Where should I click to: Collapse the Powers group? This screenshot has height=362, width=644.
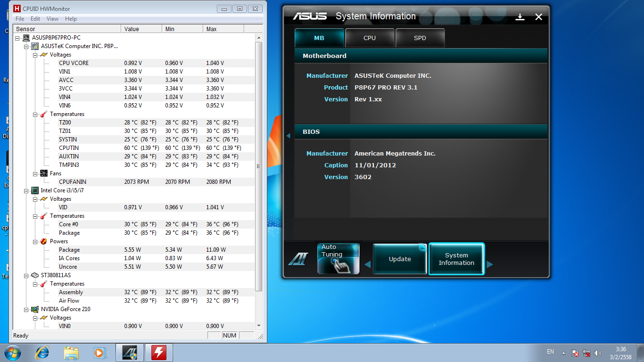[35, 241]
